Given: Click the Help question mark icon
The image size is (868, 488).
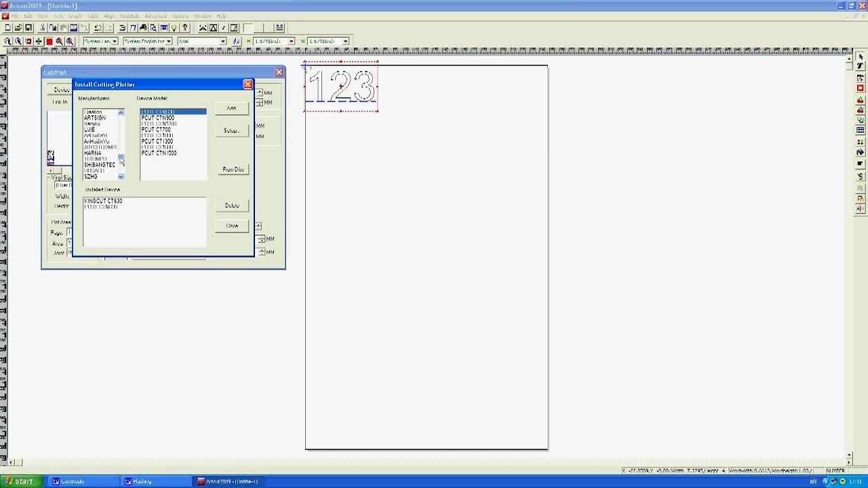Looking at the screenshot, I should (x=184, y=28).
